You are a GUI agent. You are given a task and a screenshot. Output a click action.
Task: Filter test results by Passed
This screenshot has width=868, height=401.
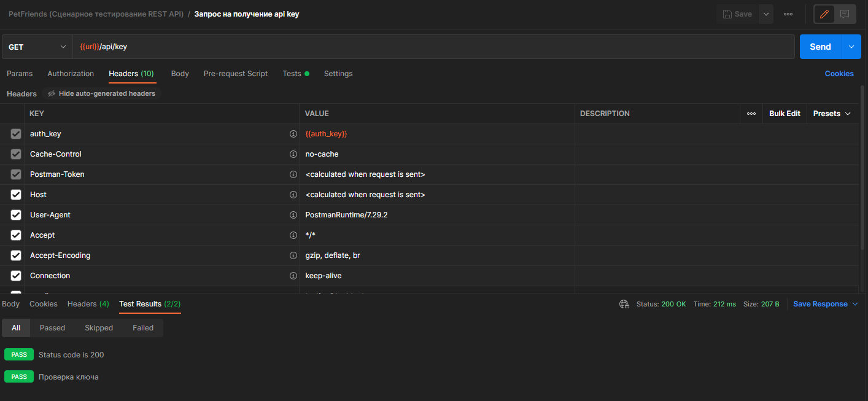(52, 328)
